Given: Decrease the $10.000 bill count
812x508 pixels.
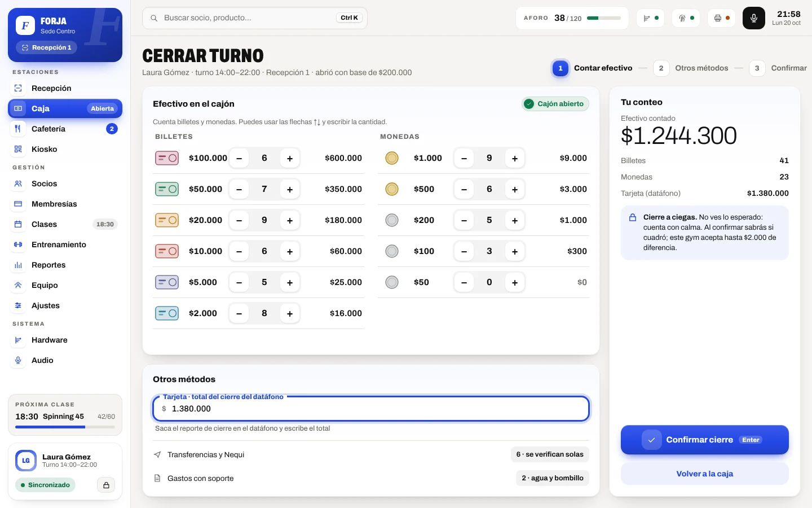Looking at the screenshot, I should pos(239,252).
